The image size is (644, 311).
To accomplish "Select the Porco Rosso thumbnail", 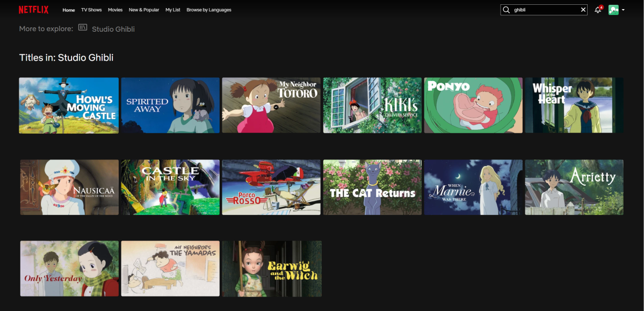I will coord(271,187).
